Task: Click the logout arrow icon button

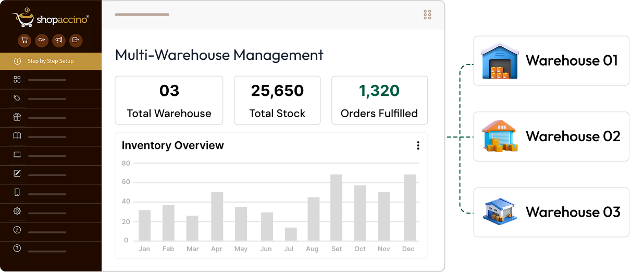Action: 76,40
